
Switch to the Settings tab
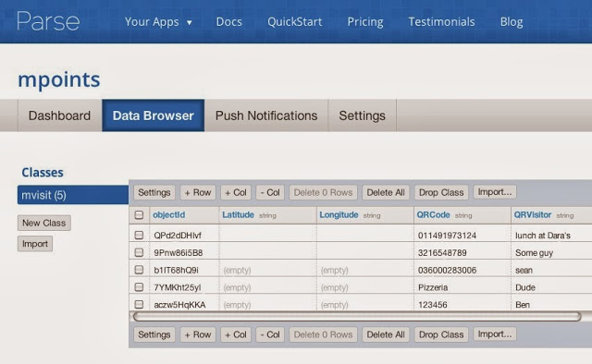point(362,115)
